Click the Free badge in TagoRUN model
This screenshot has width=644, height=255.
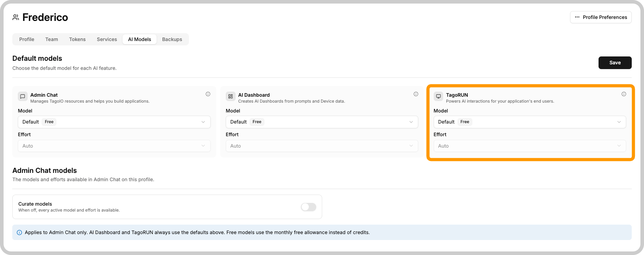point(465,122)
